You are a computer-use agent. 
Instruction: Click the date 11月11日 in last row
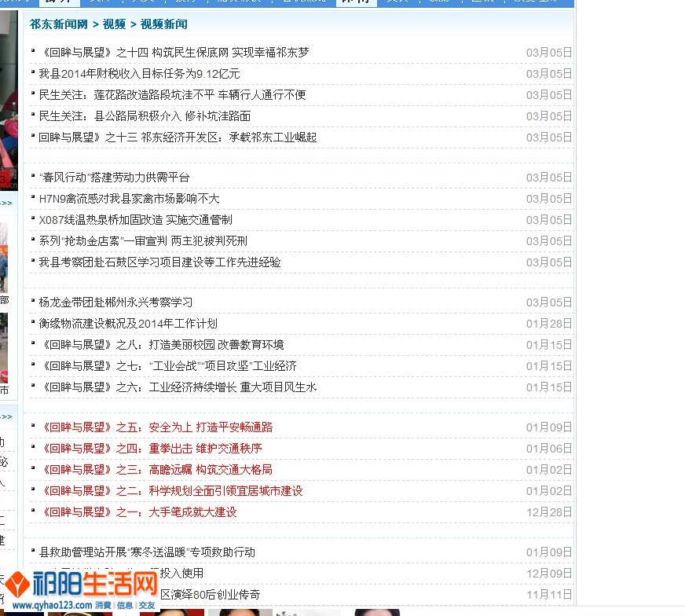[548, 595]
